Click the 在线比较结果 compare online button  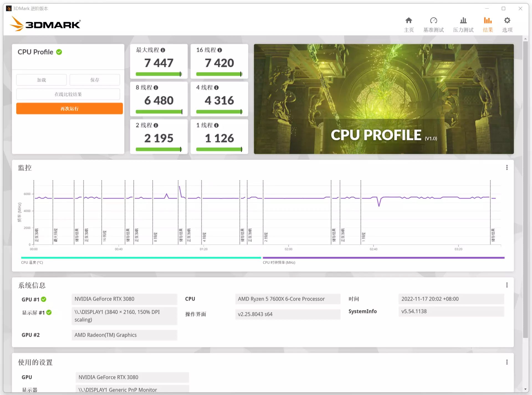(68, 94)
